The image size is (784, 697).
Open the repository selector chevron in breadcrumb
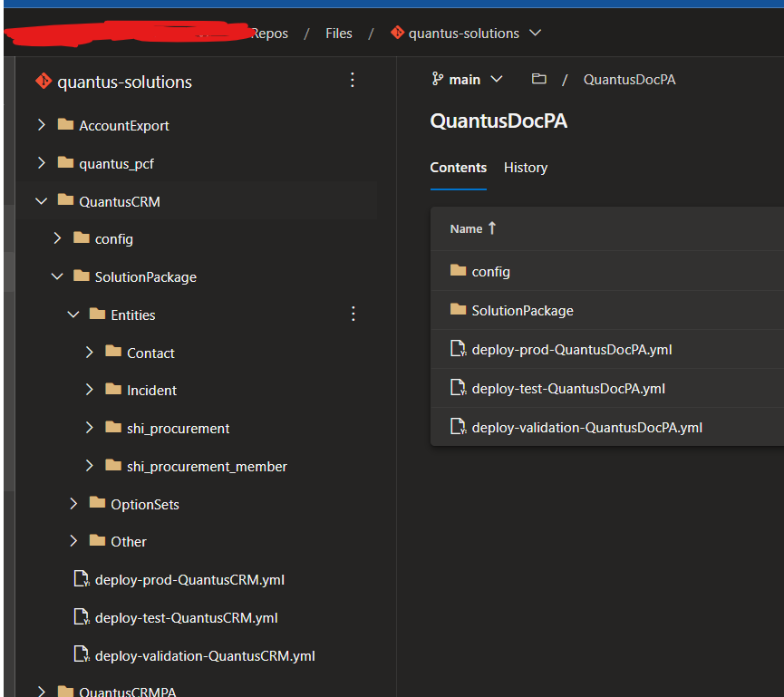(535, 32)
